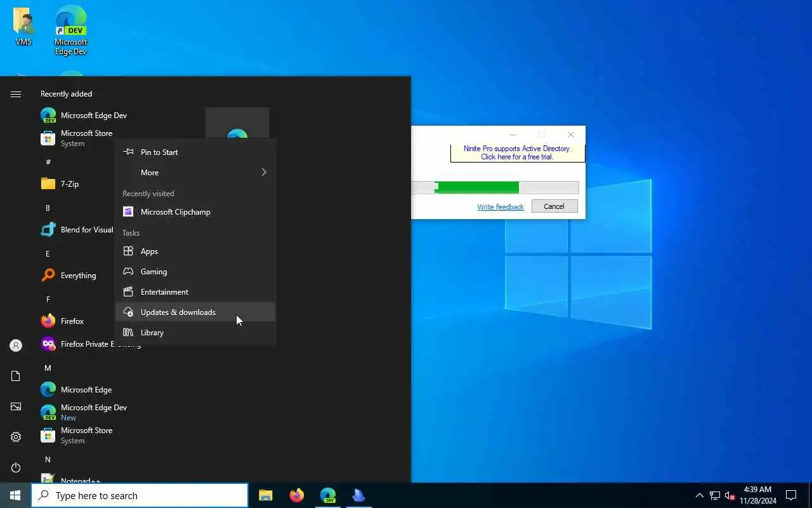
Task: Click the F letter group header
Action: tap(48, 300)
